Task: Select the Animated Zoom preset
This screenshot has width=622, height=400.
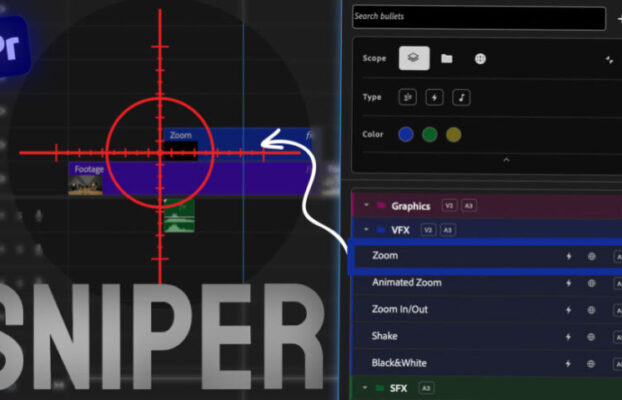Action: point(487,283)
